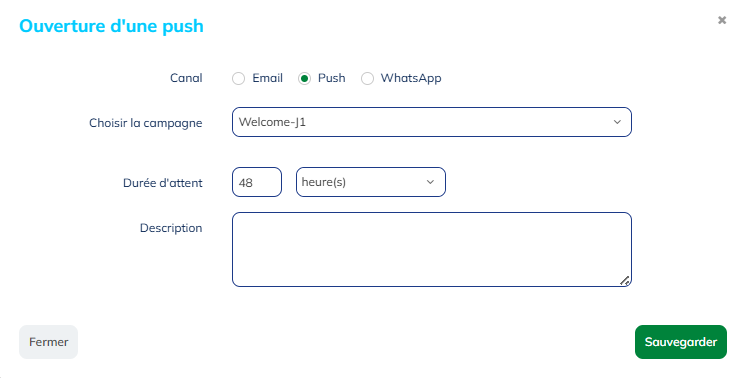Select the Push radio button
Screen dimensions: 745x378
305,78
